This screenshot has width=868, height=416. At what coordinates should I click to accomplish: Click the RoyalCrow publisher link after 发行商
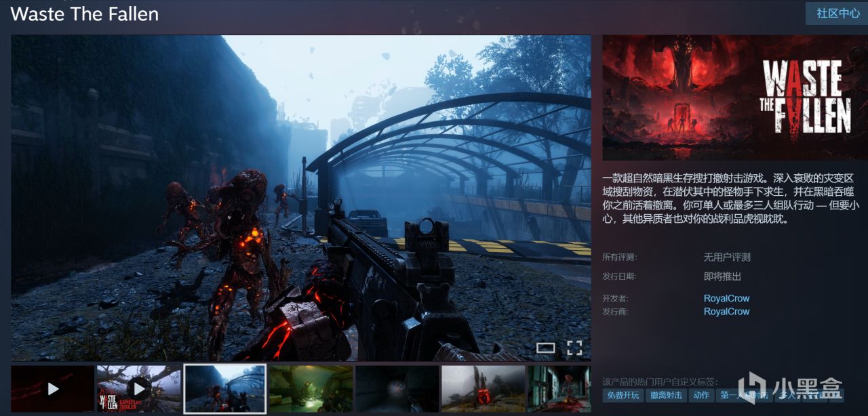pos(726,312)
